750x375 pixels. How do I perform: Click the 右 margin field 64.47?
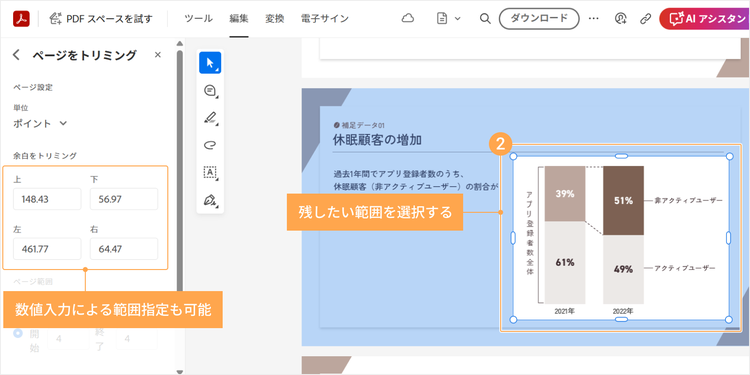(x=124, y=249)
